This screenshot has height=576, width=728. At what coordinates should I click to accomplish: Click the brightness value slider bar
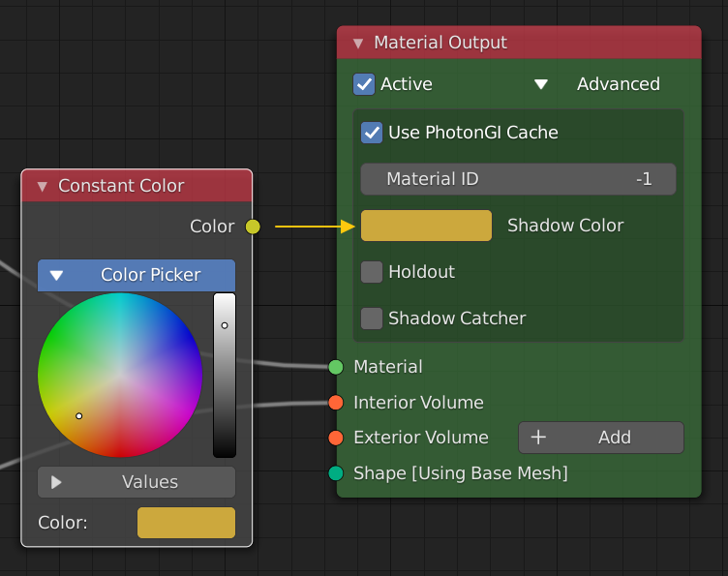pos(224,376)
